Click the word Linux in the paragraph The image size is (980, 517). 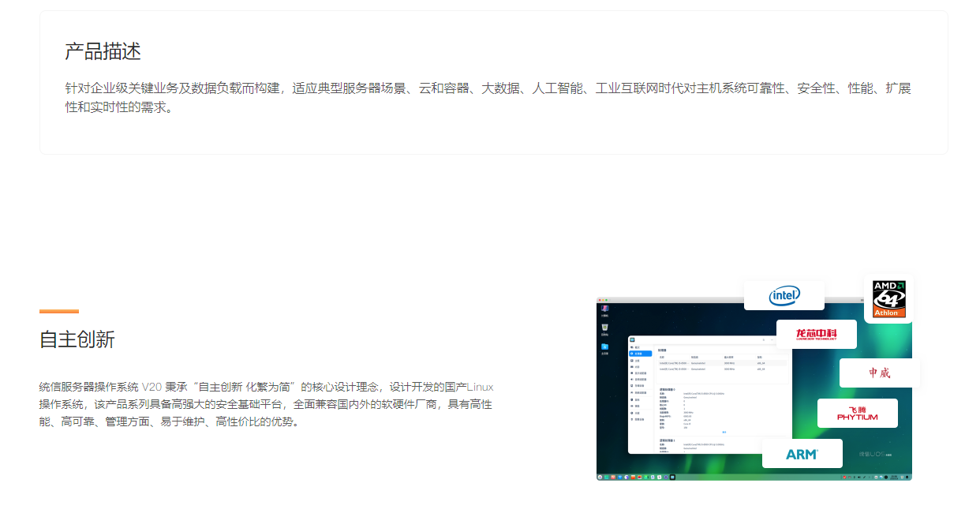pos(480,387)
